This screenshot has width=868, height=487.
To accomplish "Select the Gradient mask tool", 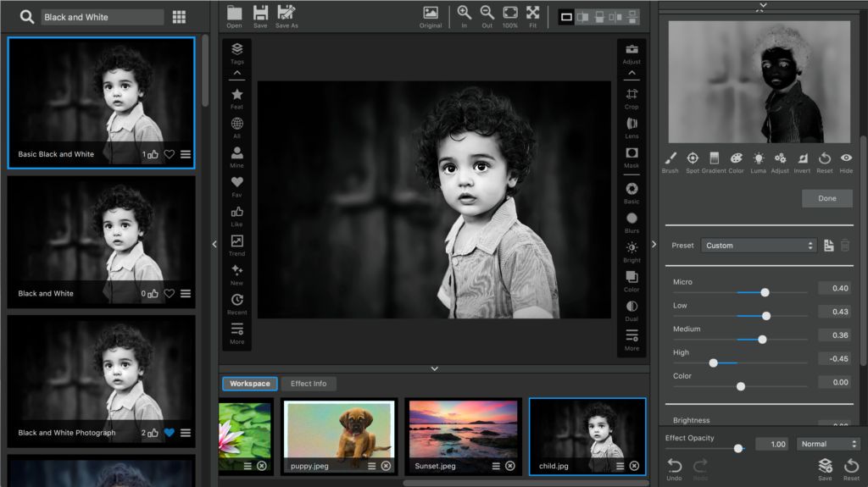I will point(714,163).
